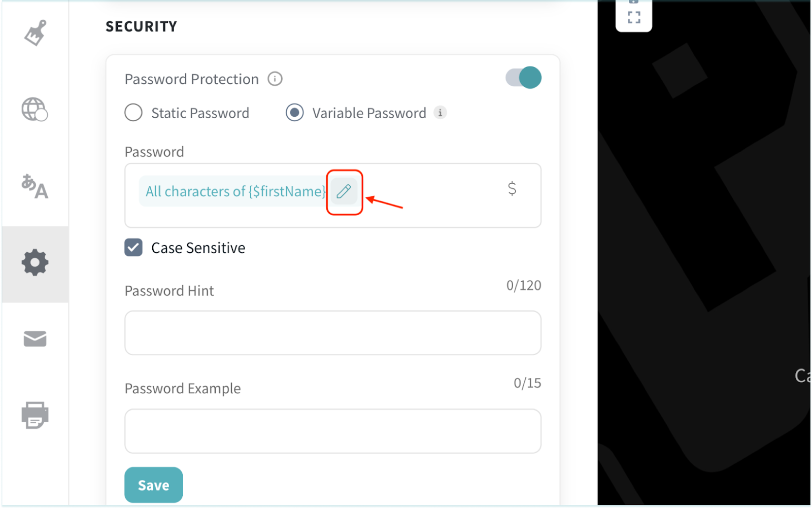Click the Password Hint input field
The image size is (812, 509).
332,333
